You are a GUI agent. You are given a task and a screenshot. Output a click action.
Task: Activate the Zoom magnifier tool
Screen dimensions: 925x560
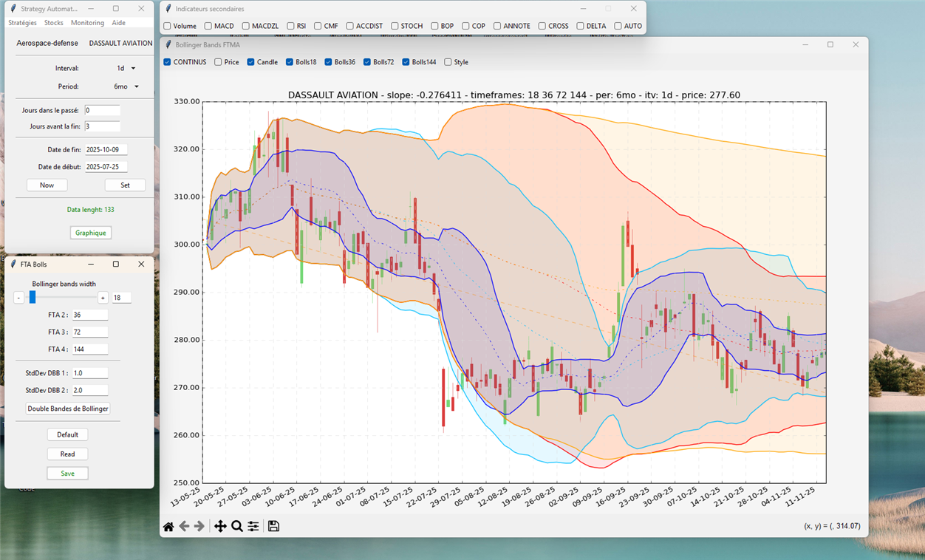tap(237, 527)
